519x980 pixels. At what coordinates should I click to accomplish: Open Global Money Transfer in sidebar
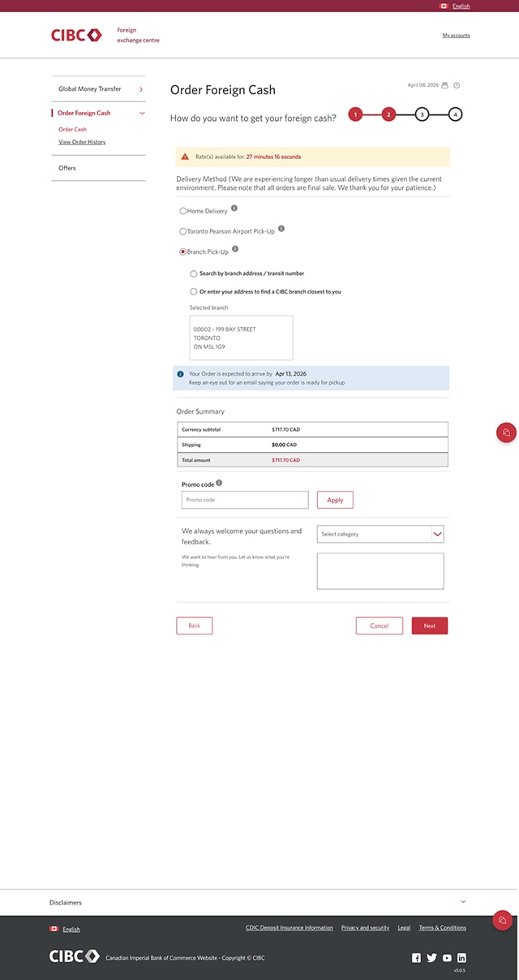click(x=90, y=89)
